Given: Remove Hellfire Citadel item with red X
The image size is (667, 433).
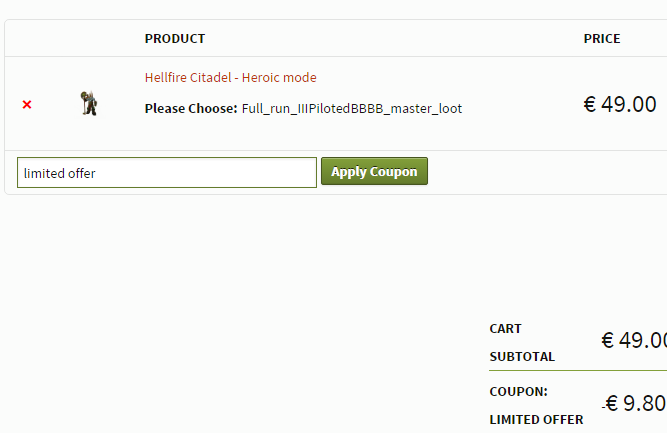Looking at the screenshot, I should pos(27,104).
